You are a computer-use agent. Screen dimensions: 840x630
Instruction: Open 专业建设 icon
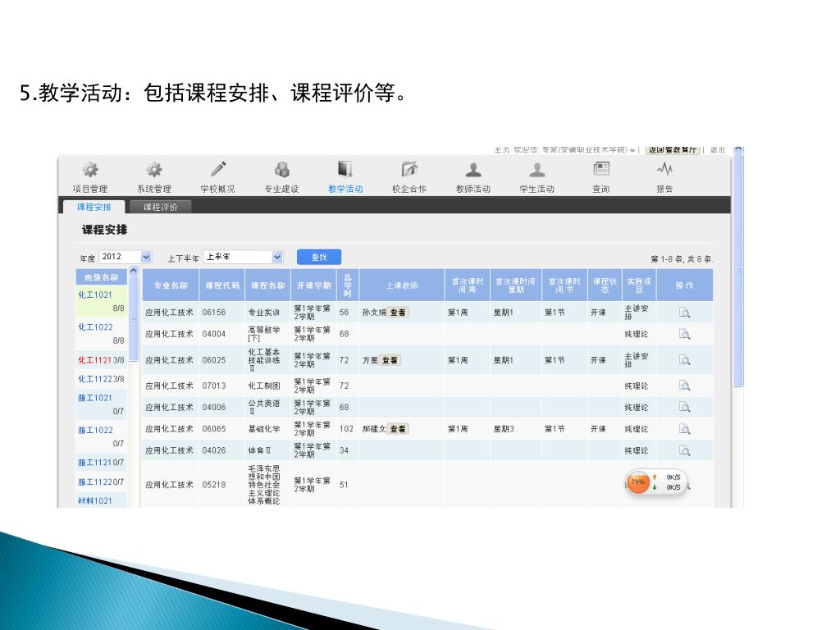[x=282, y=169]
